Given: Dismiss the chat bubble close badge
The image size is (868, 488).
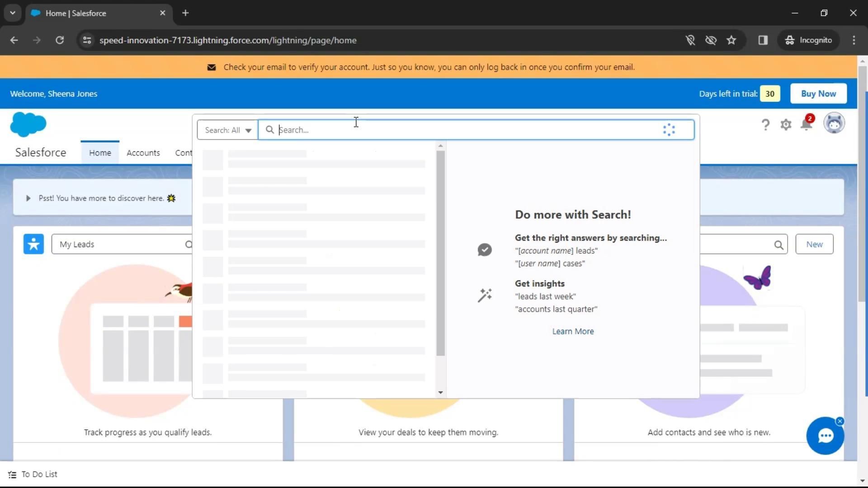Looking at the screenshot, I should point(840,421).
